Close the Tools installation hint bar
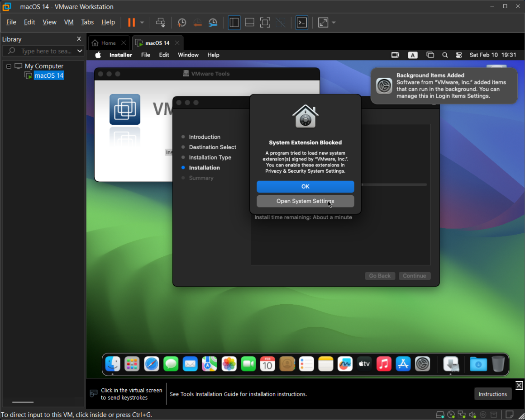Viewport: 525px width, 420px height. pos(519,385)
